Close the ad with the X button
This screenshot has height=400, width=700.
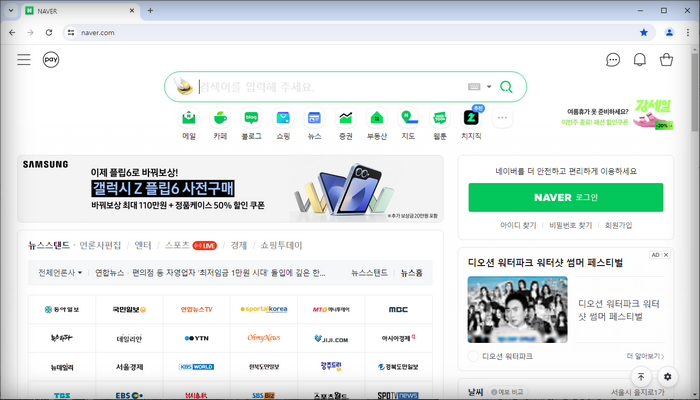tap(666, 255)
